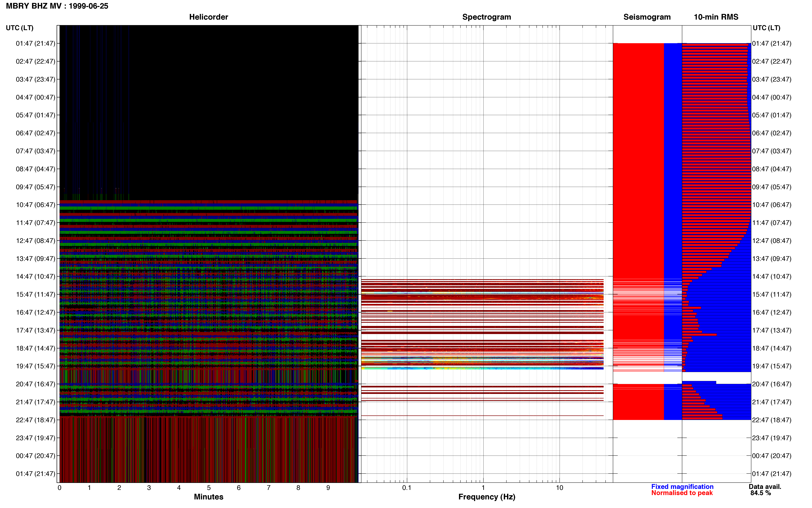Screen dimensions: 812x508
Task: Click the cyan spectrogram band near 19:47
Action: (x=482, y=368)
